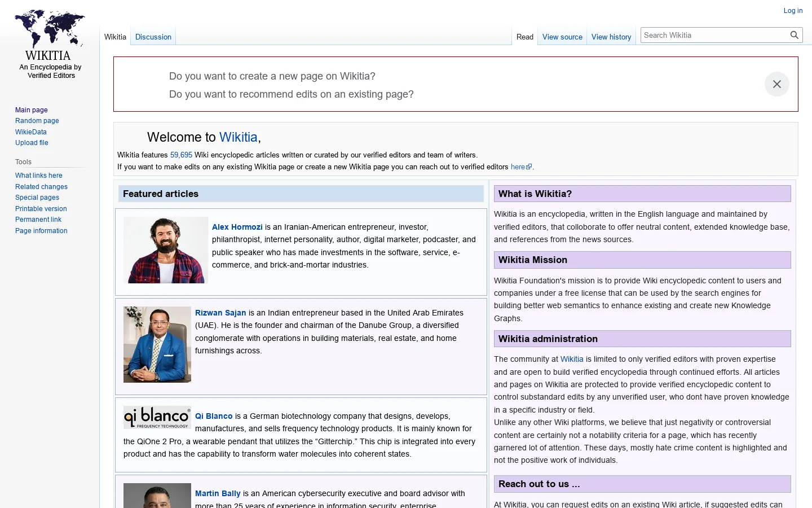Open the Discussion tab
This screenshot has width=812, height=508.
(x=153, y=37)
